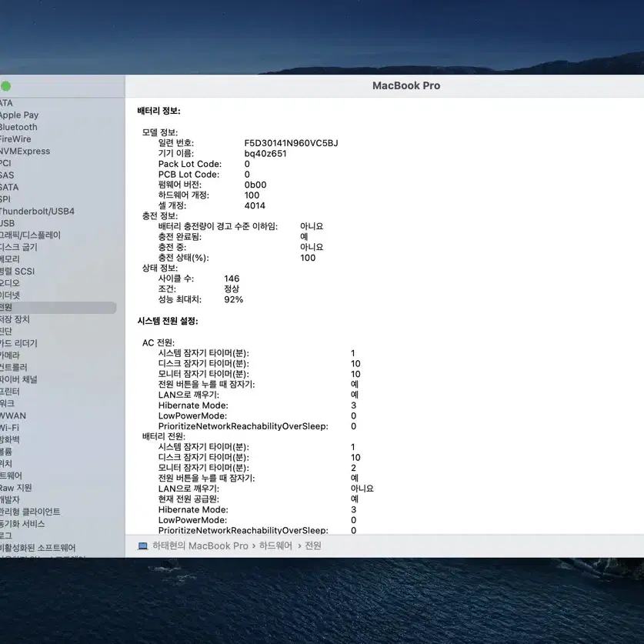Open the 병렬 SCSI sidebar item
644x644 pixels.
point(17,271)
